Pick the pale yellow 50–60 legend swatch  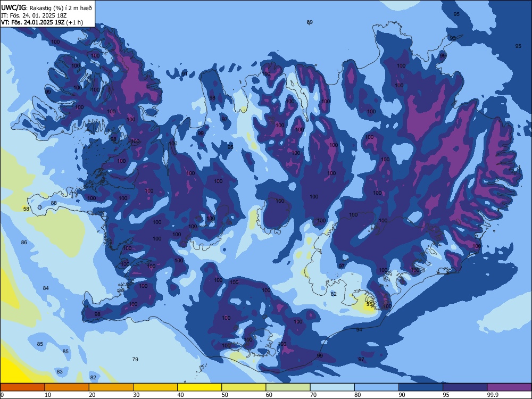(x=244, y=387)
